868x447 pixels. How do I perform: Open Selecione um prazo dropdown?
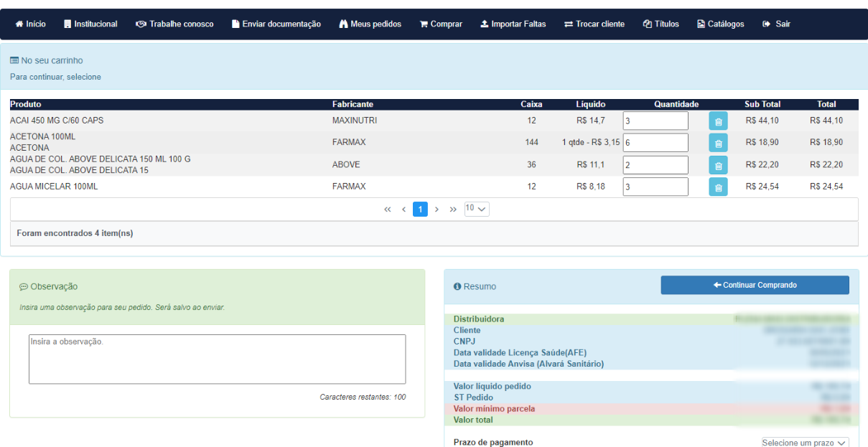[805, 443]
